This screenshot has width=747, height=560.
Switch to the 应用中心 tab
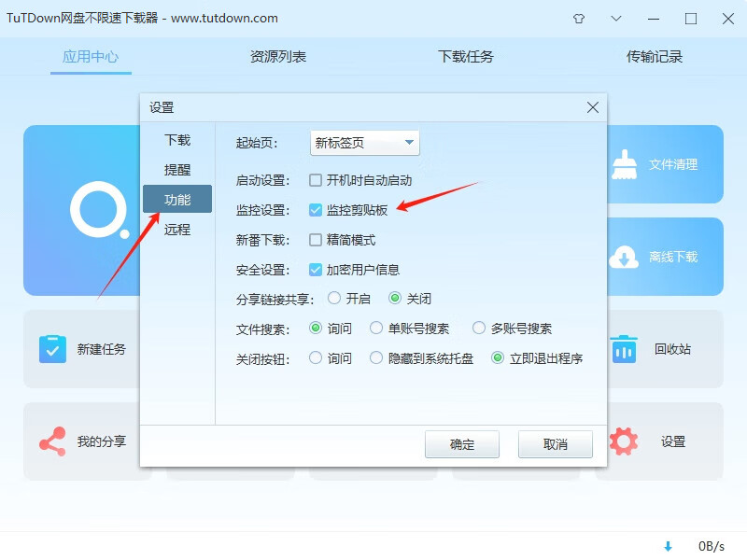(x=91, y=57)
